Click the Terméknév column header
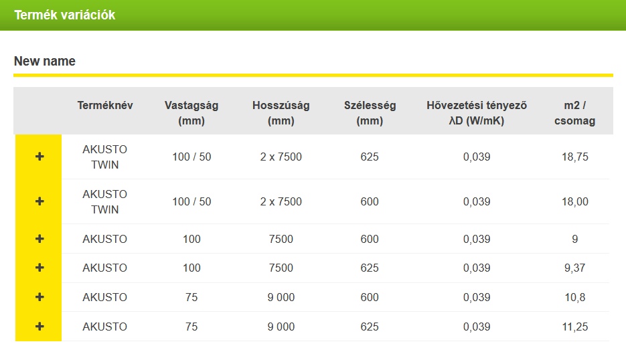626x364 pixels. 105,105
